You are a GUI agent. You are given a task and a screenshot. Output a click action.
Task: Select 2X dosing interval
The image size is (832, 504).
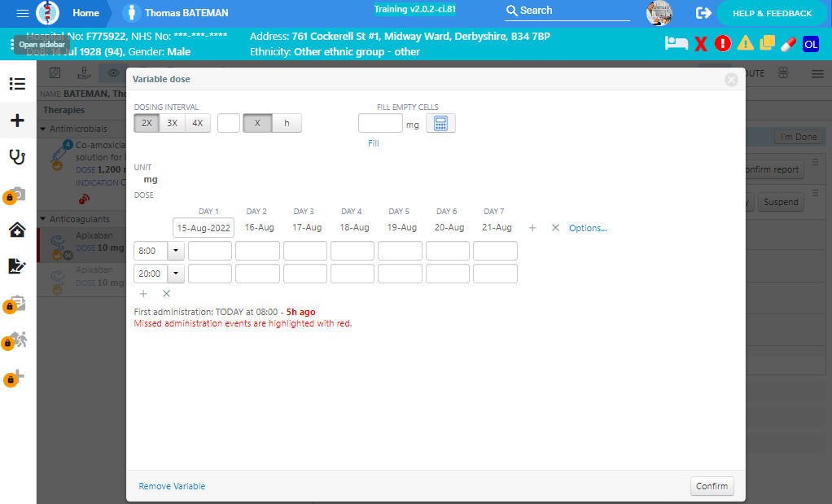(x=147, y=123)
